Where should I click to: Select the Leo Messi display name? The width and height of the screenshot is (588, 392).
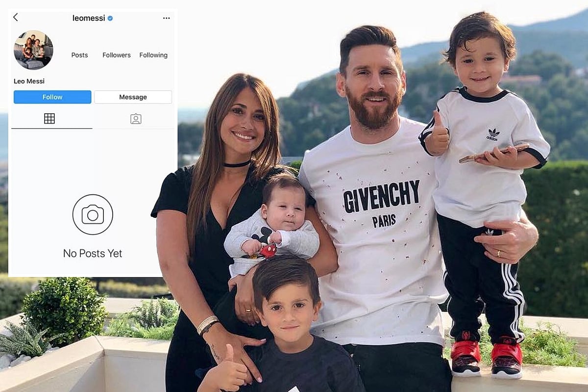29,81
